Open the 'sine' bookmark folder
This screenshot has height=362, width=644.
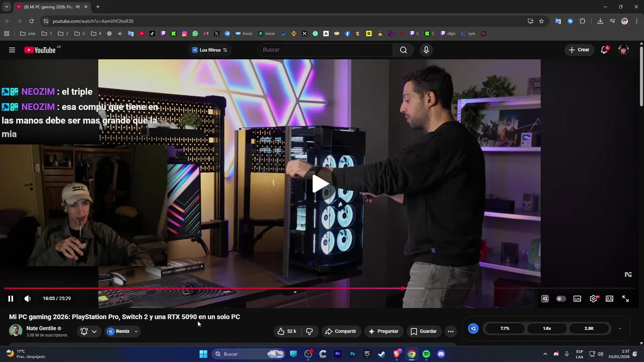28,34
